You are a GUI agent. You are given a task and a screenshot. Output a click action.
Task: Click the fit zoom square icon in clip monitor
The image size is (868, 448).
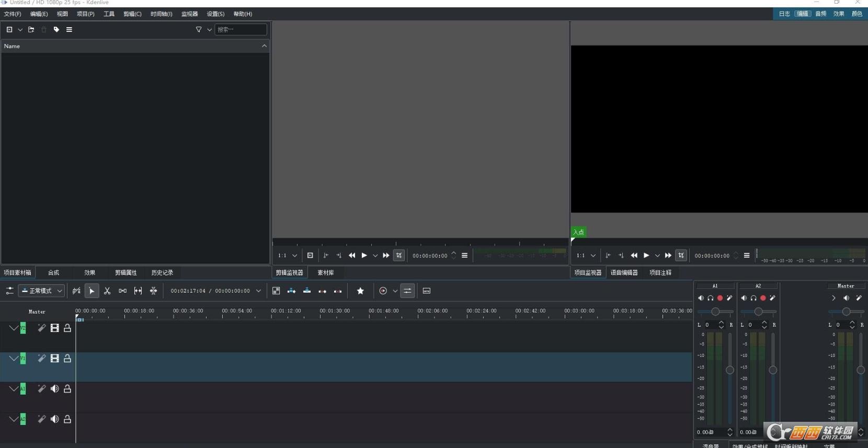tap(310, 255)
